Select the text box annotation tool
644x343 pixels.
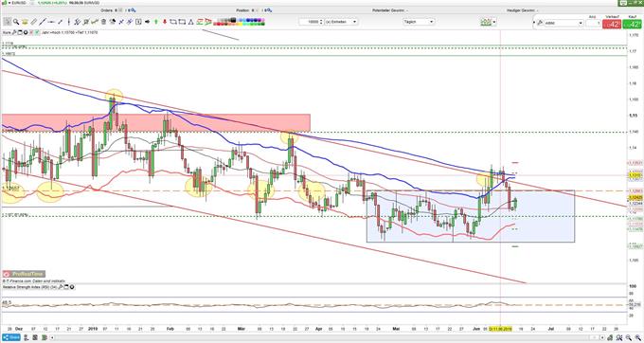(138, 22)
